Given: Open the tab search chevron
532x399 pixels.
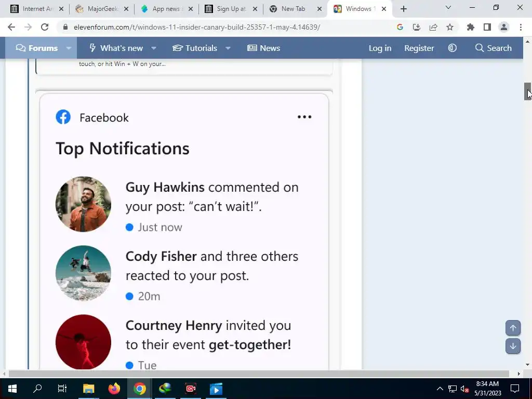Looking at the screenshot, I should click(x=448, y=7).
